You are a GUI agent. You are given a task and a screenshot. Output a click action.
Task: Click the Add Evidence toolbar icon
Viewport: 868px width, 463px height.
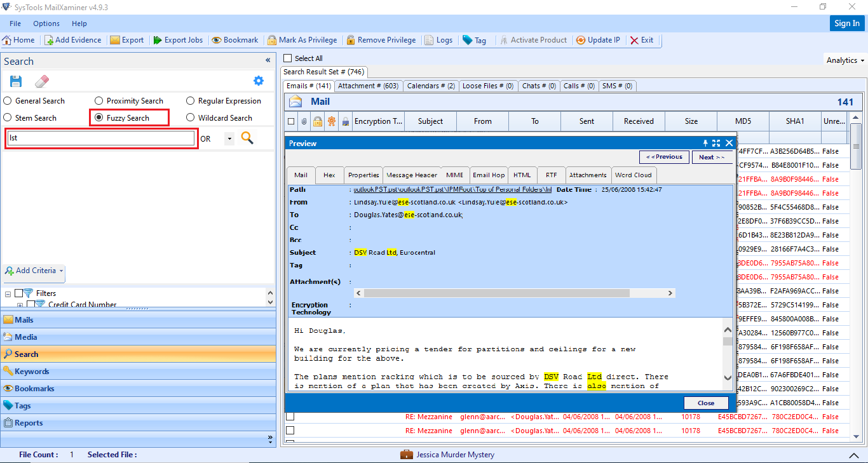[72, 39]
